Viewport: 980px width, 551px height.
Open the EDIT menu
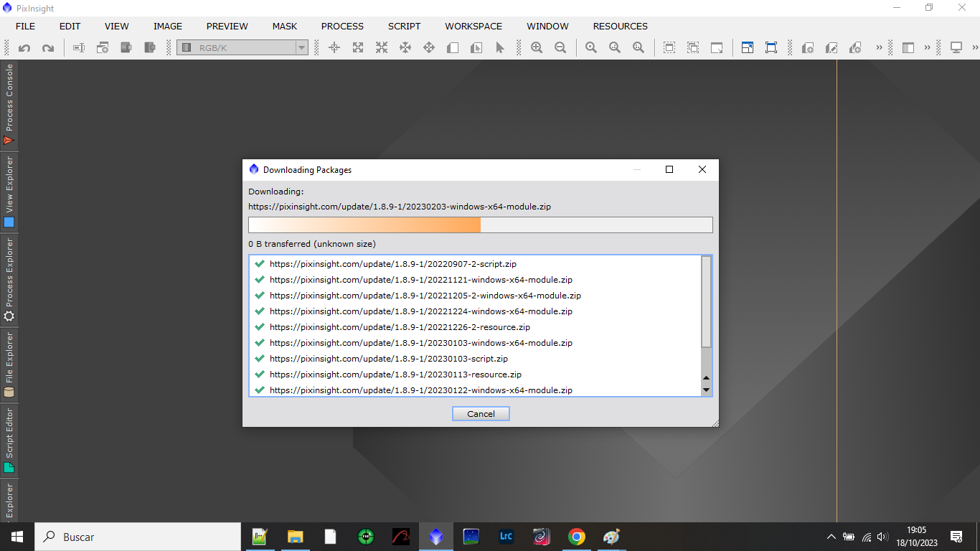[70, 26]
